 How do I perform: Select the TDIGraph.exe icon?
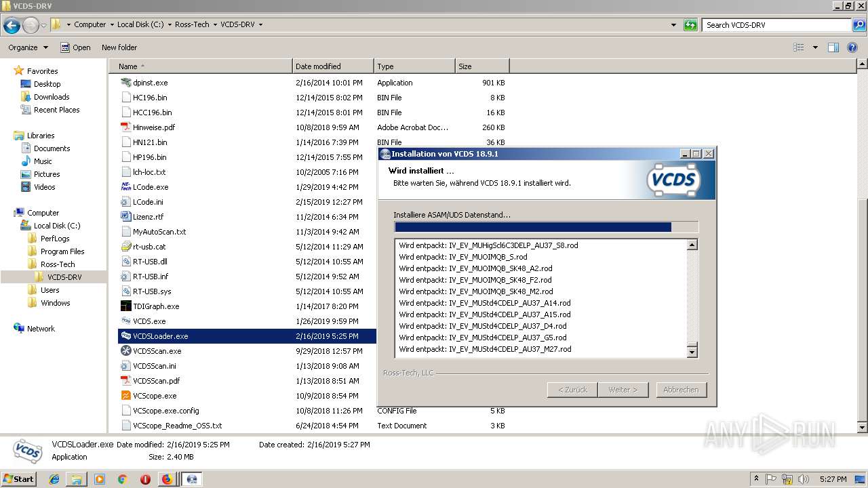(125, 306)
